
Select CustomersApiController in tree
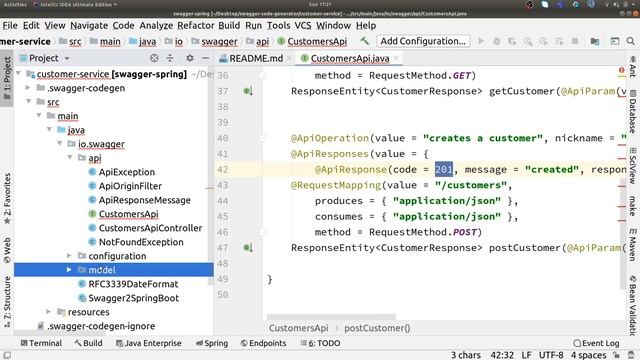click(x=150, y=228)
